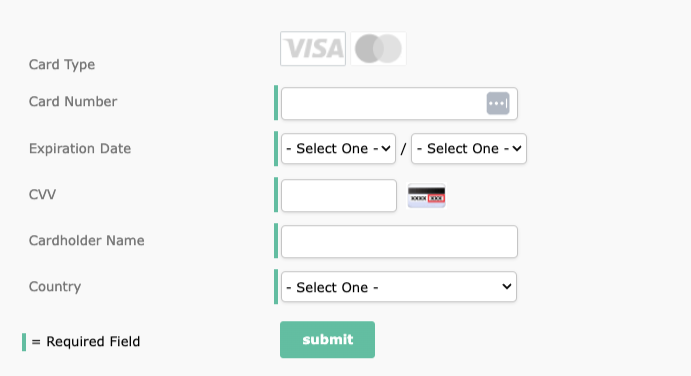The image size is (691, 376).
Task: Click the Cardholder Name label
Action: 86,241
